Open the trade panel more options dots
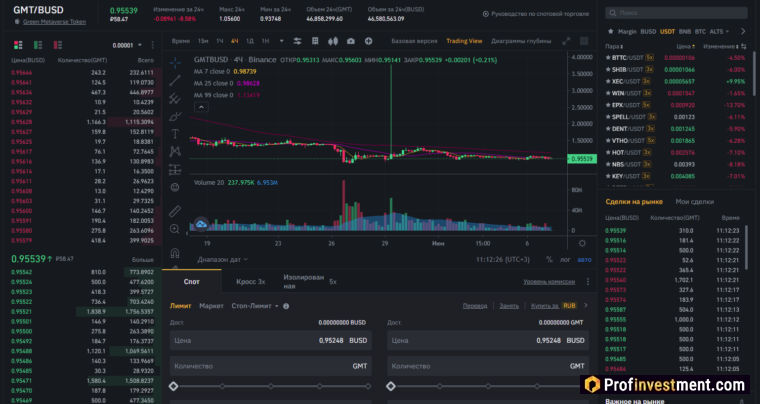Viewport: 760px width, 404px height. tap(588, 281)
